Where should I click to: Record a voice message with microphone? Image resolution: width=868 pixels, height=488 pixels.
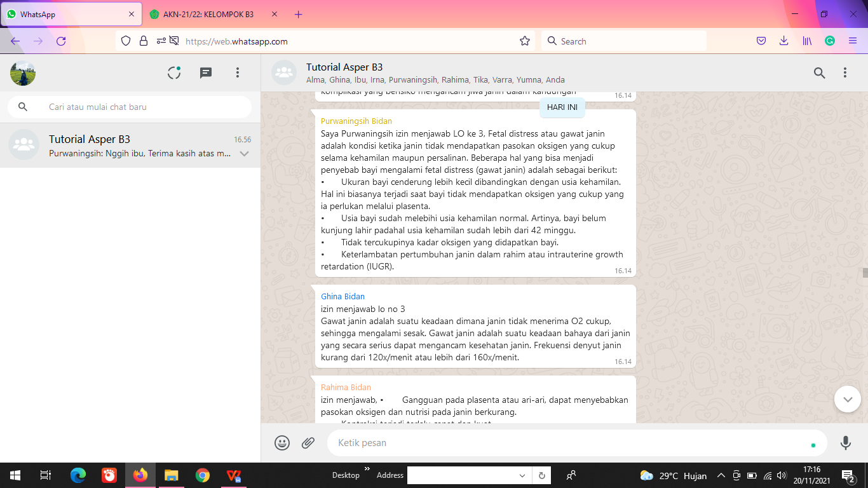point(846,443)
